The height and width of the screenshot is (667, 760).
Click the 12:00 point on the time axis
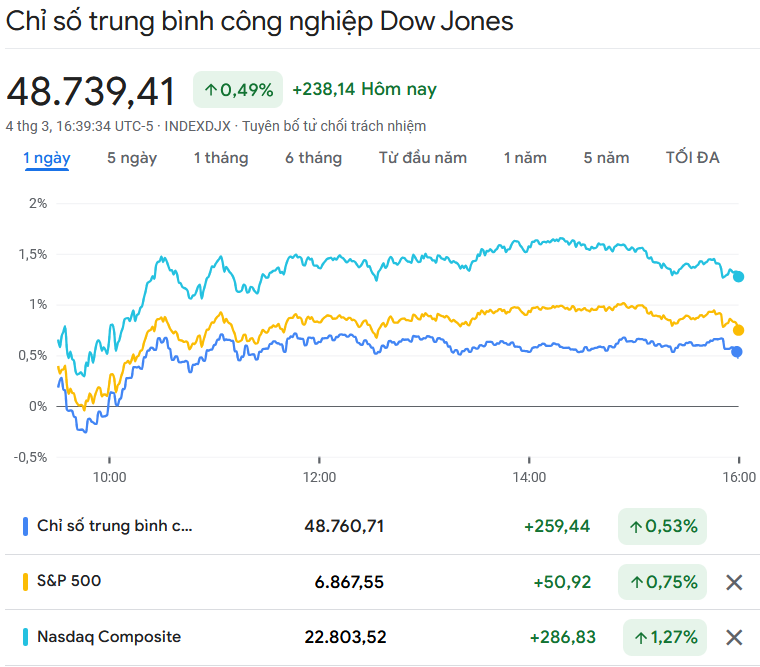pyautogui.click(x=320, y=477)
